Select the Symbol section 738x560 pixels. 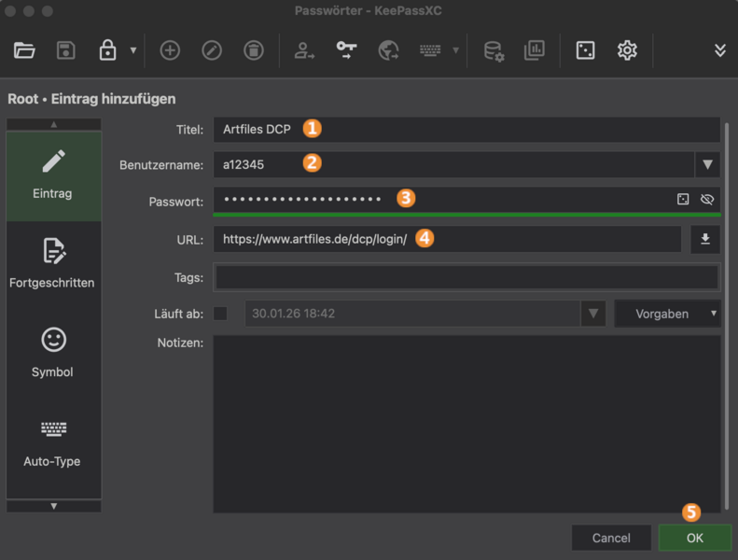click(53, 353)
